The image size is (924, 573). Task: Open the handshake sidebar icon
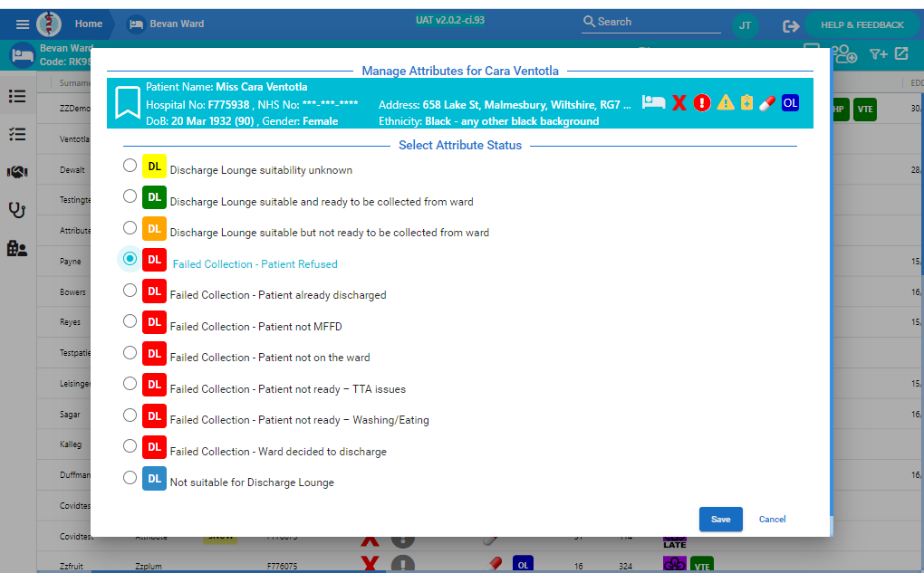pyautogui.click(x=17, y=172)
